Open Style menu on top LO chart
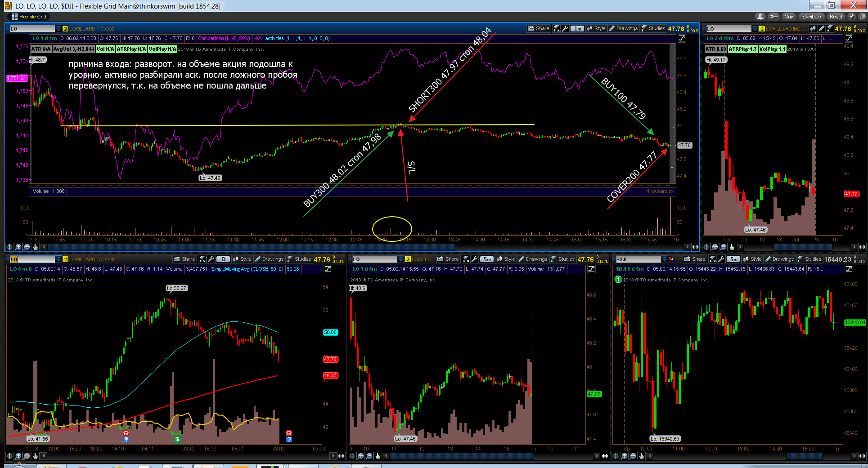Screen dimensions: 868x468 (x=596, y=28)
